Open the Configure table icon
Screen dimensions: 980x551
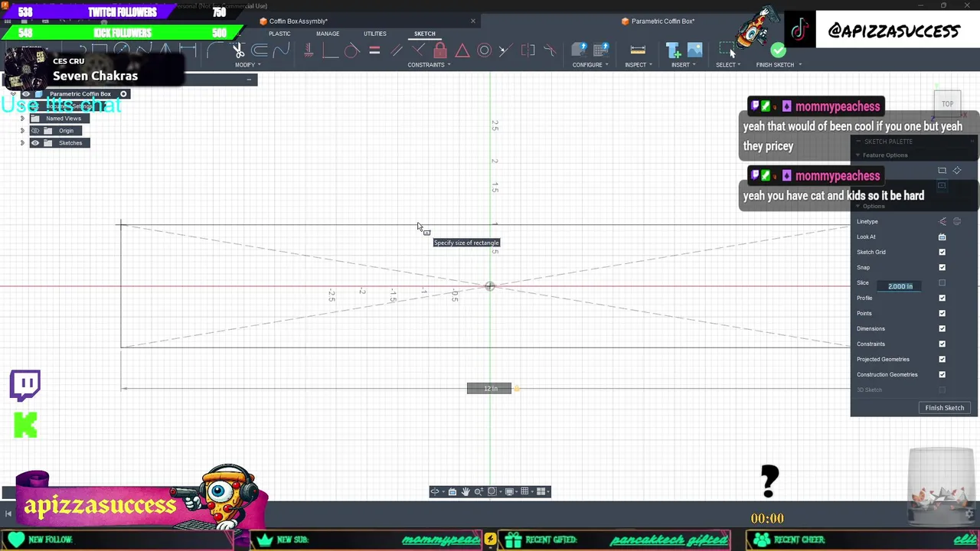point(601,51)
